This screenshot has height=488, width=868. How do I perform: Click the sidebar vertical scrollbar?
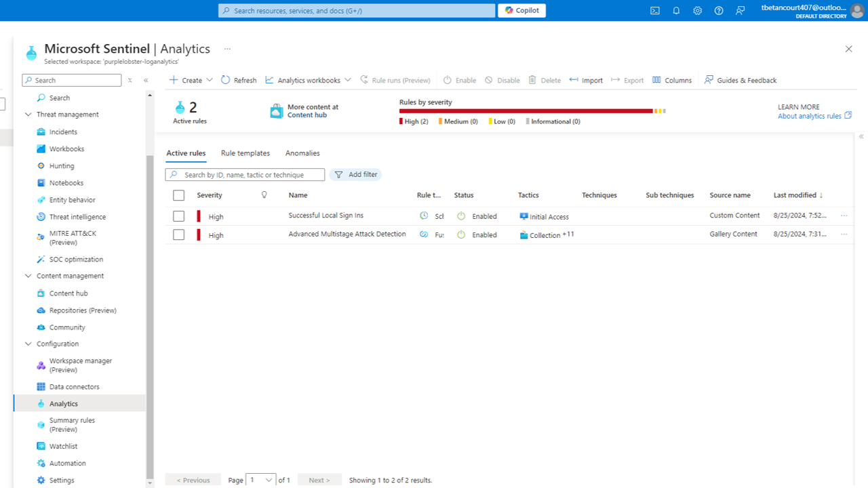point(150,317)
